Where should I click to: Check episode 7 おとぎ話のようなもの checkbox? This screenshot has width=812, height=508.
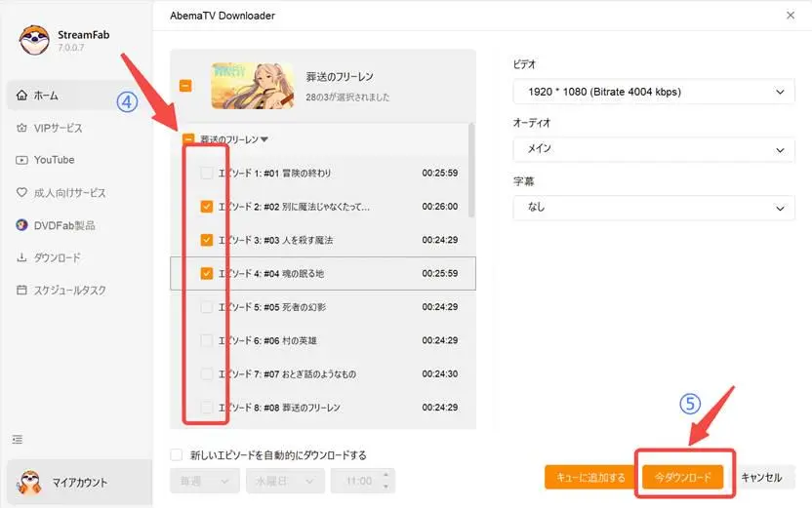coord(207,373)
